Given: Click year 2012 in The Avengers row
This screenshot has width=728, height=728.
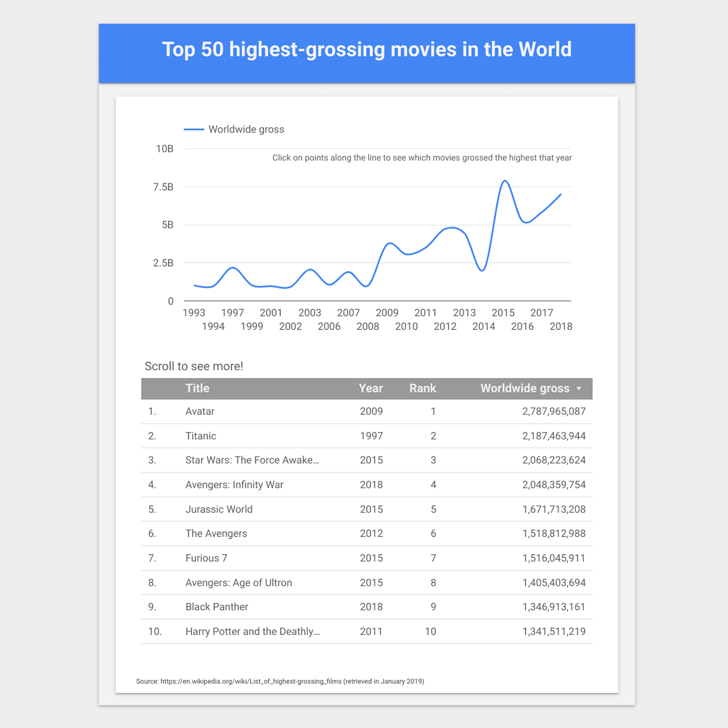Looking at the screenshot, I should coord(371,533).
